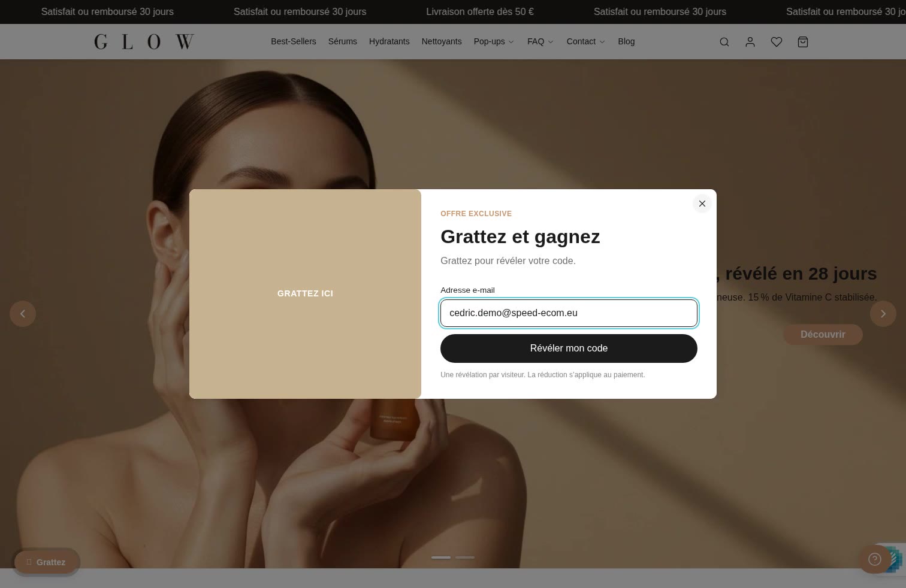The height and width of the screenshot is (588, 906).
Task: Click the GRATTEZ ICI scratch area
Action: click(305, 293)
